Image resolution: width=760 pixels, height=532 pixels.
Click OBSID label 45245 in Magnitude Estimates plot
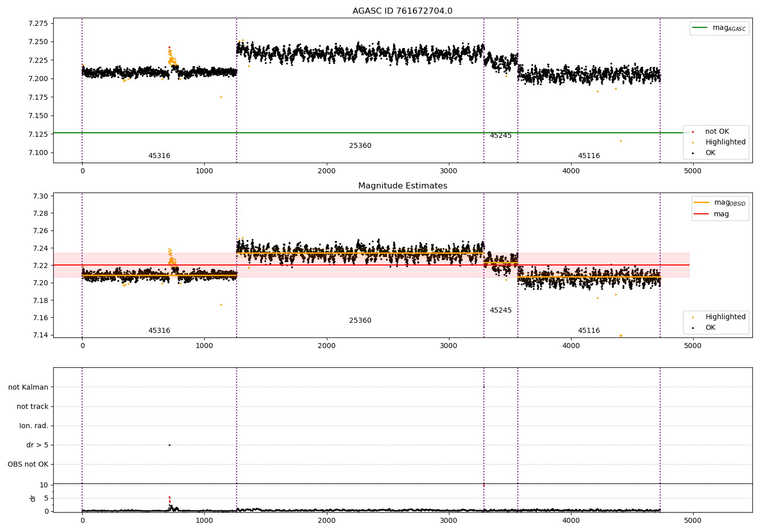(501, 311)
